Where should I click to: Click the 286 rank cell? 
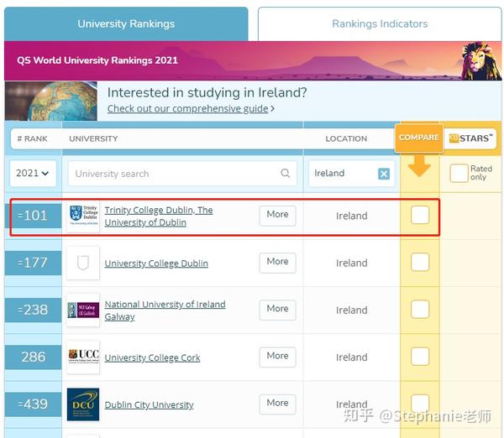click(x=33, y=357)
